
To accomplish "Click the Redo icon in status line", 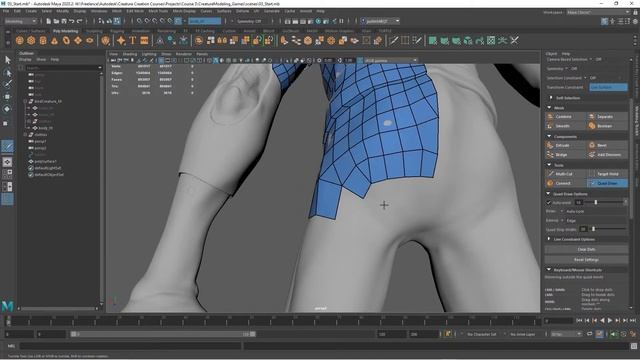I will (x=80, y=21).
